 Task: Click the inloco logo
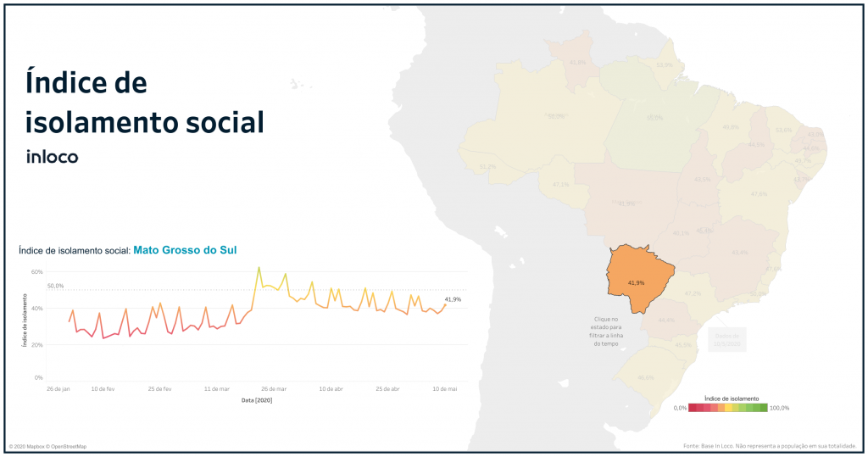[53, 157]
